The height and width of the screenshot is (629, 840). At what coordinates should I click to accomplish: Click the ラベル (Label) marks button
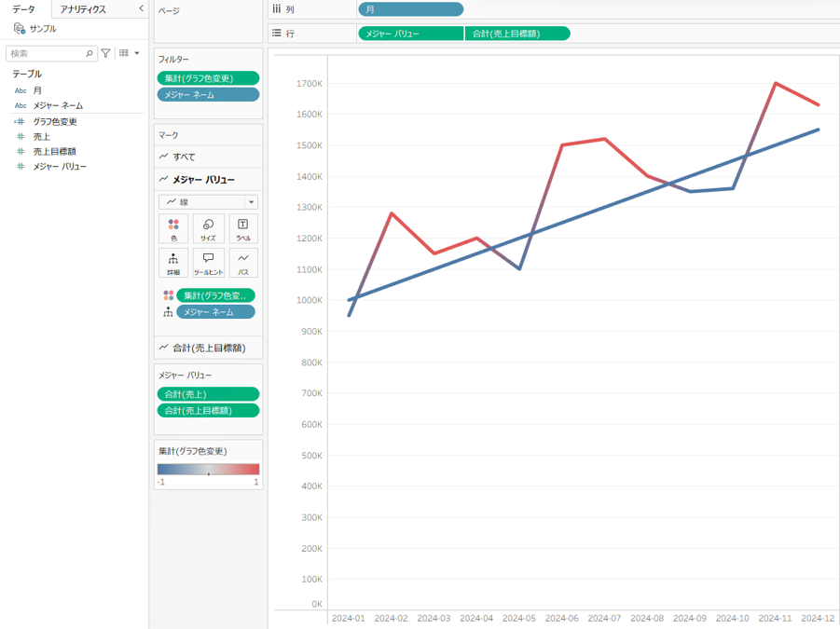click(242, 228)
